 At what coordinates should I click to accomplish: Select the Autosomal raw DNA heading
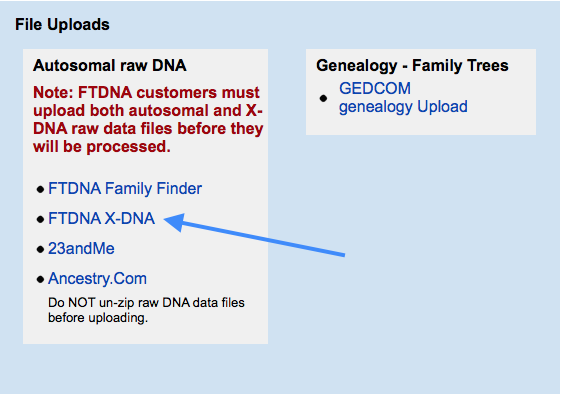point(109,65)
